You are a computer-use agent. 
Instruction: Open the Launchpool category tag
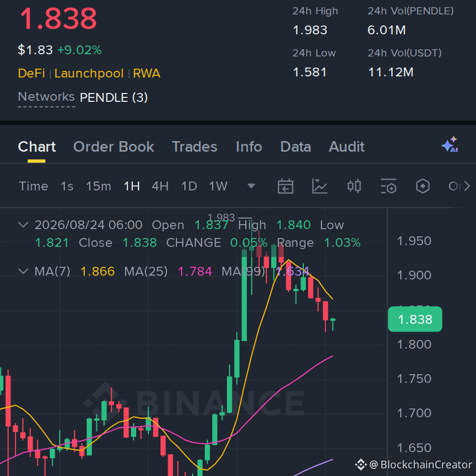click(x=89, y=74)
